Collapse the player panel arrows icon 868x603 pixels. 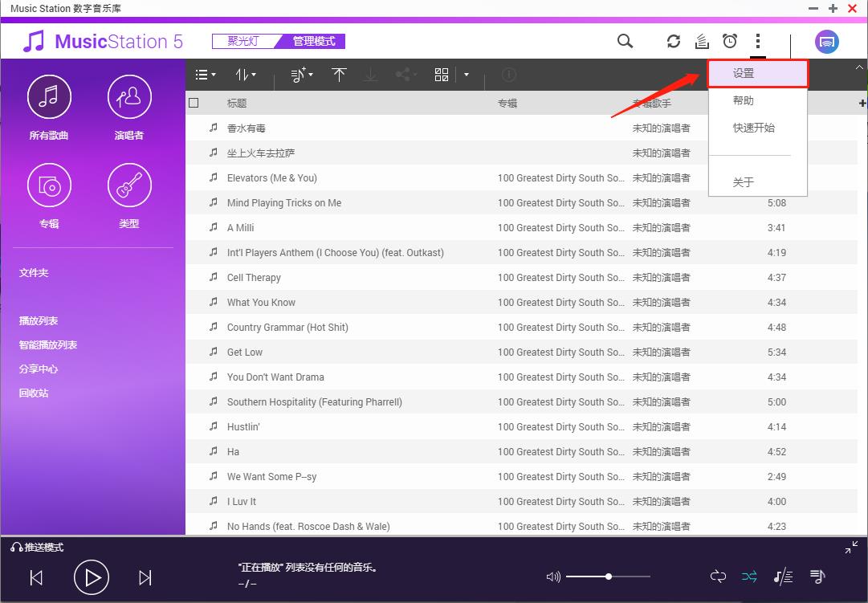[851, 547]
